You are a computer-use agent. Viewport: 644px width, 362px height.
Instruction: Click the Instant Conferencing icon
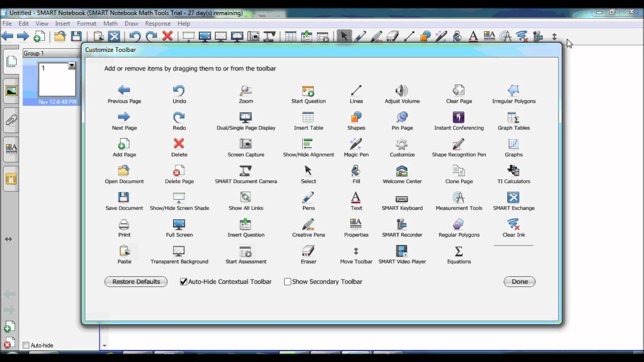tap(458, 117)
